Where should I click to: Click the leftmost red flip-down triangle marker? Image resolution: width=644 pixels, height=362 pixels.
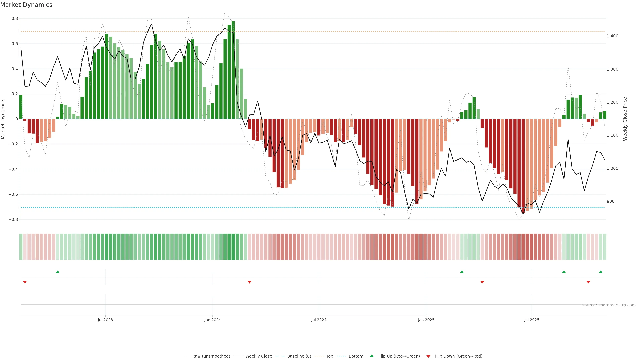(x=25, y=282)
